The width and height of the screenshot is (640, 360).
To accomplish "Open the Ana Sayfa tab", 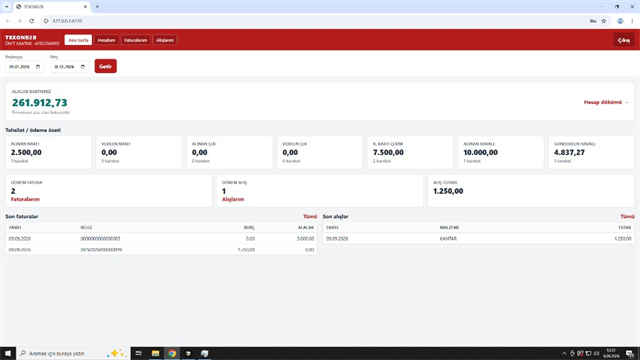I will 78,40.
